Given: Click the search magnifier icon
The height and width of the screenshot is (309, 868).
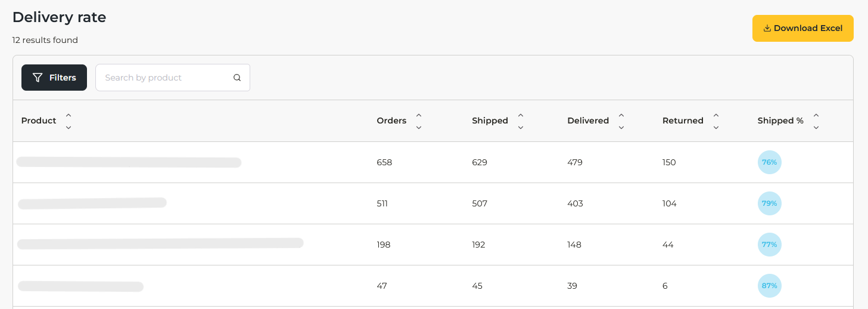Looking at the screenshot, I should [237, 78].
